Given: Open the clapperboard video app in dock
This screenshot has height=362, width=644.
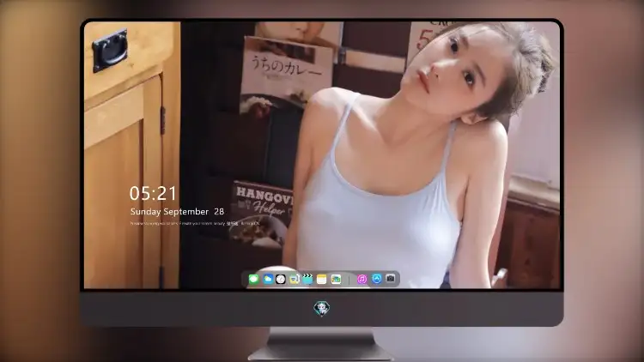Looking at the screenshot, I should (307, 280).
